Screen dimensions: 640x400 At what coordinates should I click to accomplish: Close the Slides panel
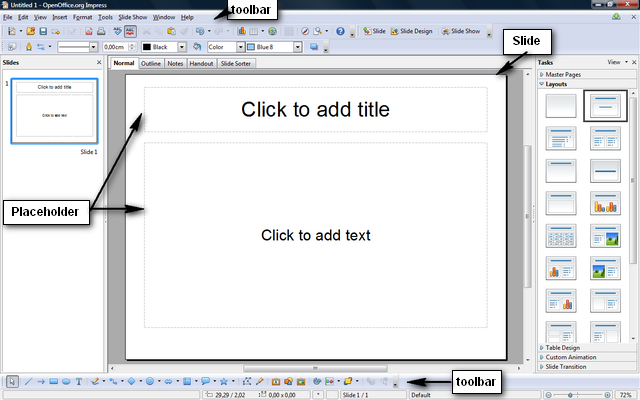tap(99, 62)
